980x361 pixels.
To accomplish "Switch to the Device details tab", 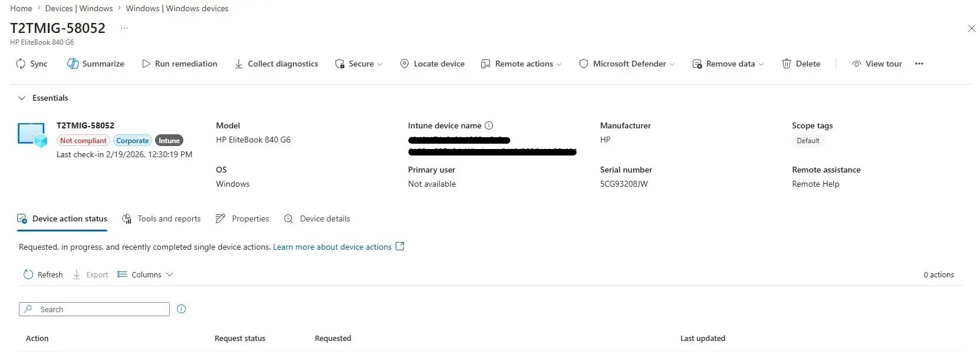I will point(317,218).
